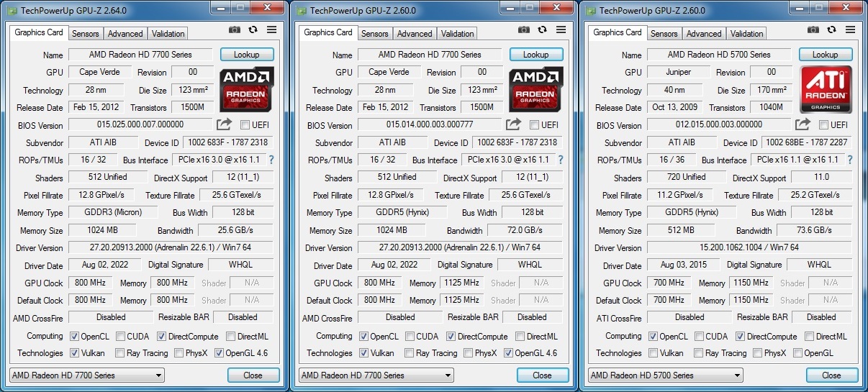Switch to Sensors tab in left GPU-Z 2.64.0 window
868x392 pixels.
coord(86,34)
